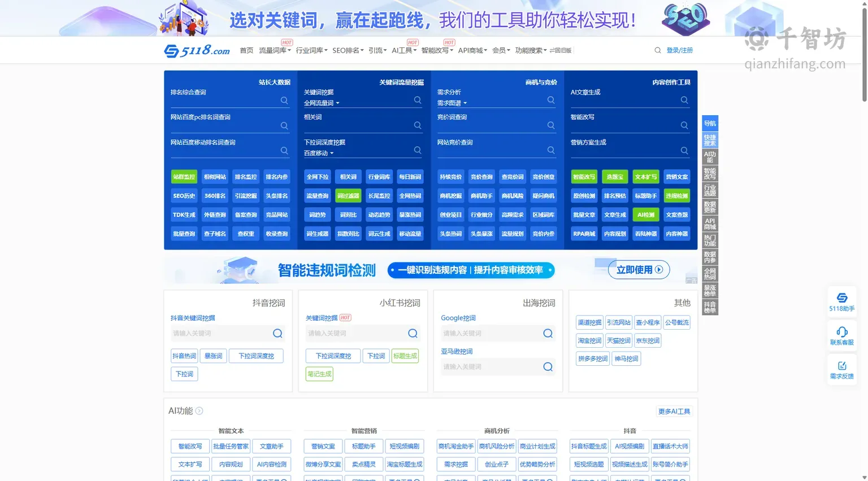Image resolution: width=868 pixels, height=481 pixels.
Task: Click search icon for 竞价词查询
Action: [x=551, y=125]
